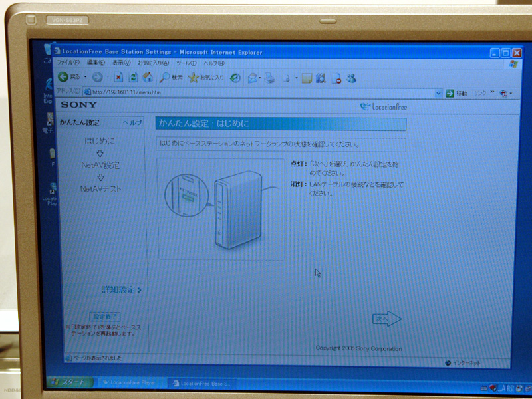Click the インターネット zone status indicator
532x399 pixels.
[463, 363]
